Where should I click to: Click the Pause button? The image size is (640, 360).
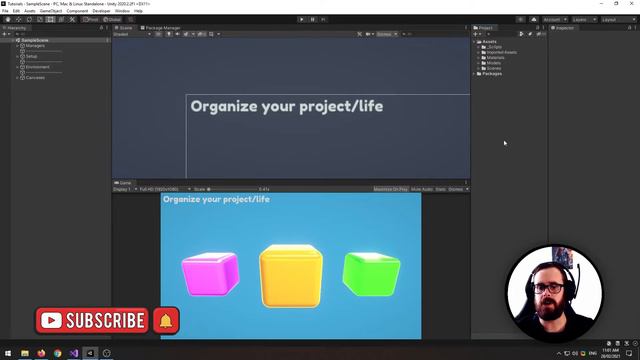pyautogui.click(x=313, y=19)
